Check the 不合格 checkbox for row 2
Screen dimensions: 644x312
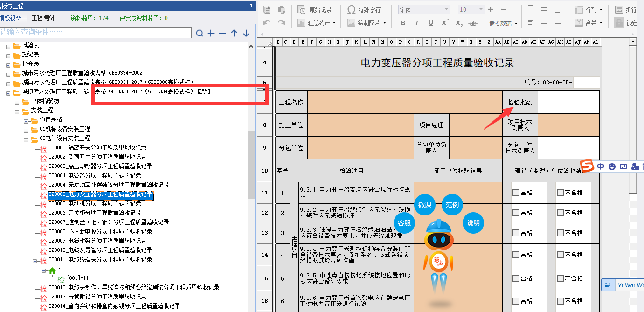(x=560, y=213)
